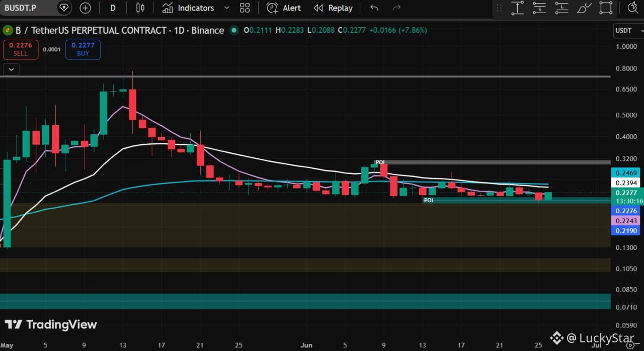This screenshot has height=351, width=644.
Task: Open TradingView via the logo
Action: [50, 324]
